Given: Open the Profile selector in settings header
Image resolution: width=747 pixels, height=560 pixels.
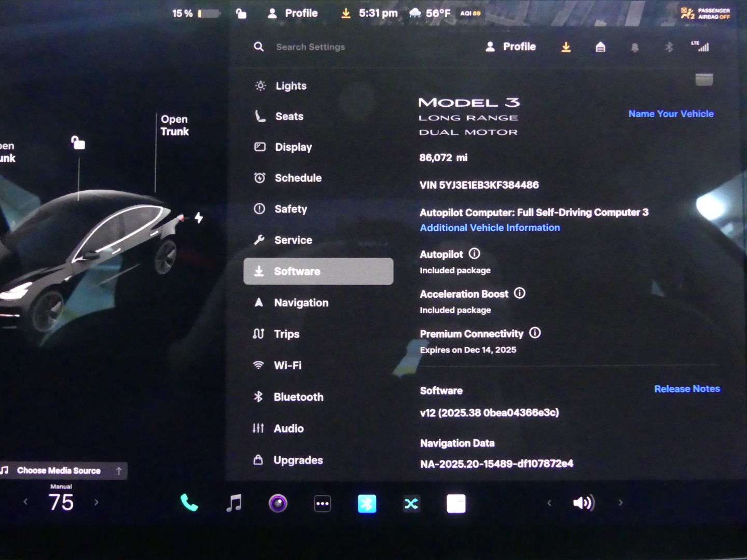Looking at the screenshot, I should pyautogui.click(x=511, y=47).
